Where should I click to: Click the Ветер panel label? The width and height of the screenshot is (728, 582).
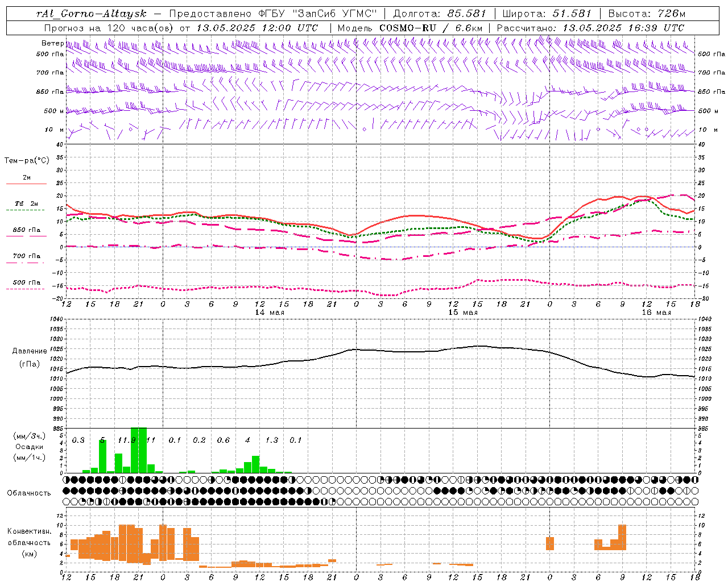pos(52,43)
